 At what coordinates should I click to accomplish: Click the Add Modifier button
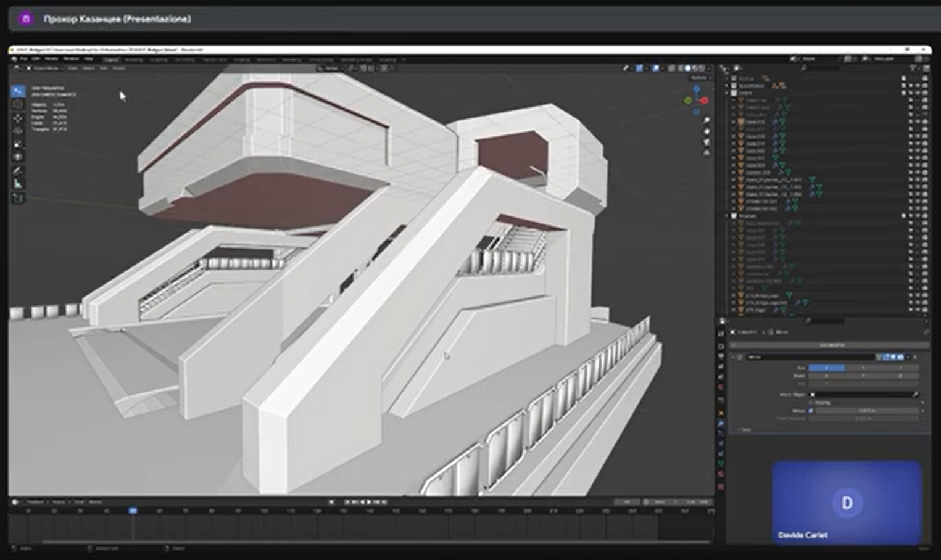[x=829, y=345]
